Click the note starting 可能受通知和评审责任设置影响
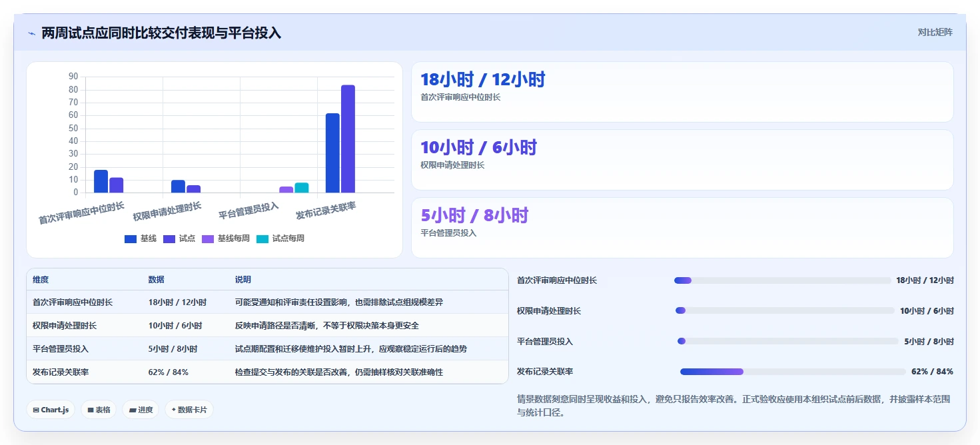Screen dimensions: 980x445 pyautogui.click(x=339, y=302)
